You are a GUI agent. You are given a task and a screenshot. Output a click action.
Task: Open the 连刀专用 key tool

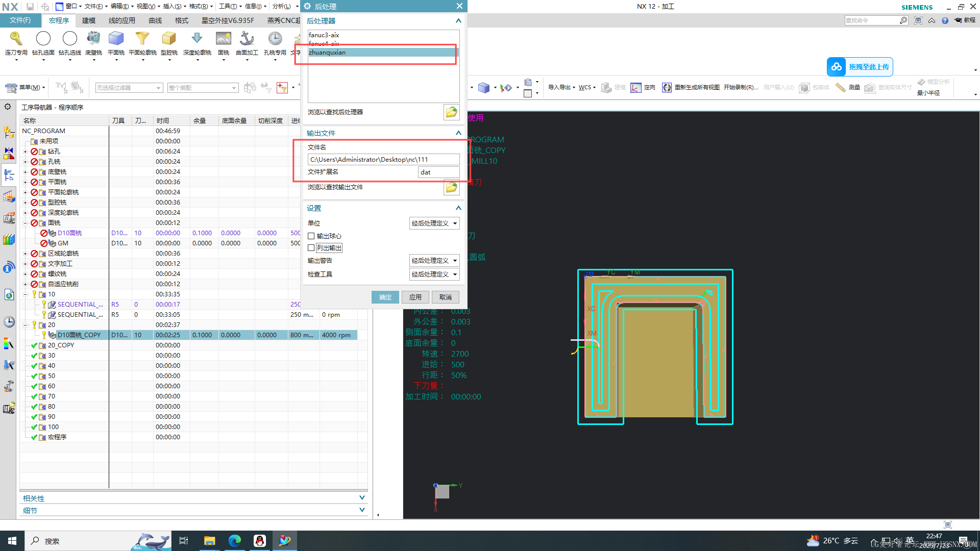(x=16, y=43)
